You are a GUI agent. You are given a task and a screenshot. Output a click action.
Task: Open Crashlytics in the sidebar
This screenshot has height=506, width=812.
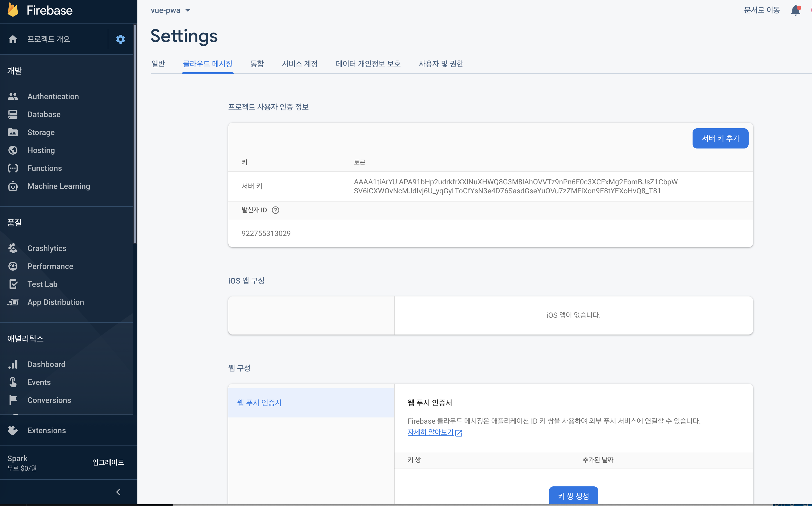click(47, 248)
